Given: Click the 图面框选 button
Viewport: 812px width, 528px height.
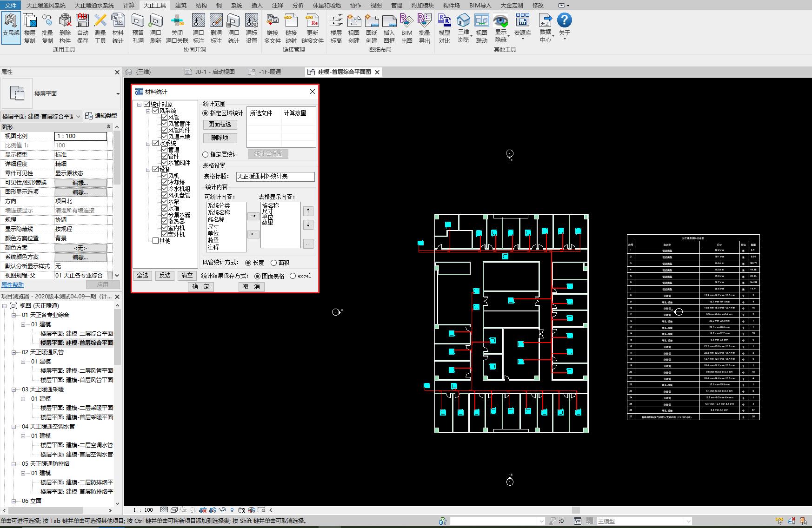Looking at the screenshot, I should [220, 125].
